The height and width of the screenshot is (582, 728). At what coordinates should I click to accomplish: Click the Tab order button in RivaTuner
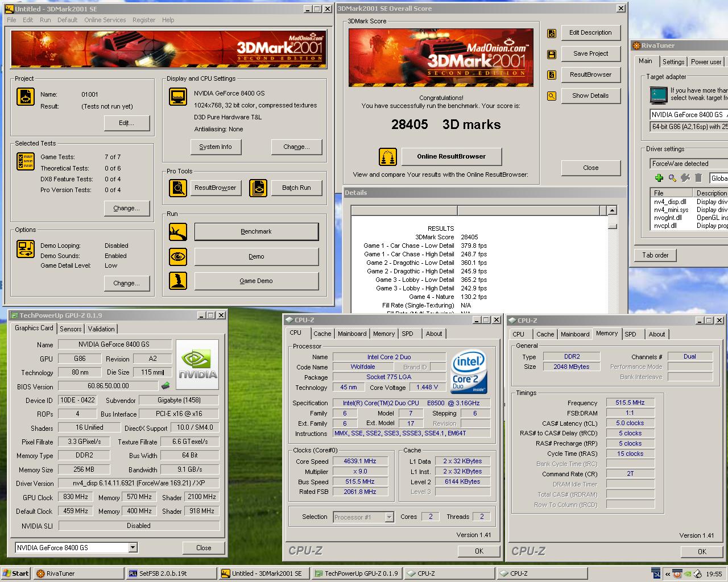point(655,255)
